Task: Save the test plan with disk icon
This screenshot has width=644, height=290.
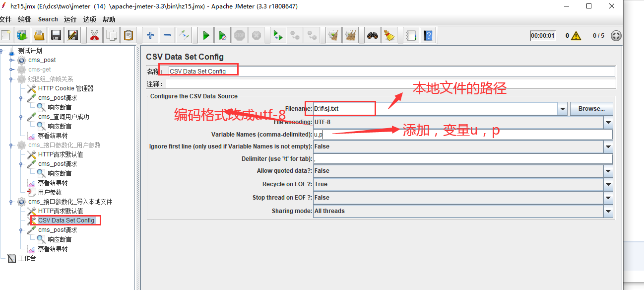Action: coord(56,35)
